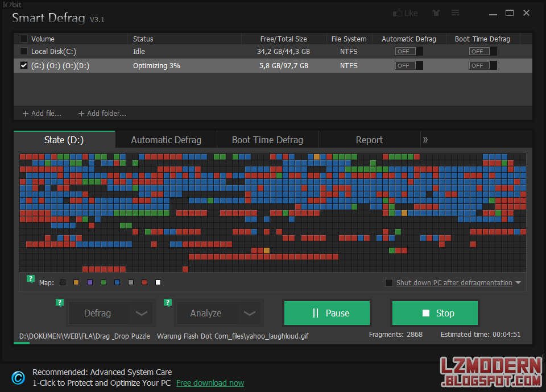Screen dimensions: 546x392
Task: Click the orange map legend swatch
Action: 76,282
